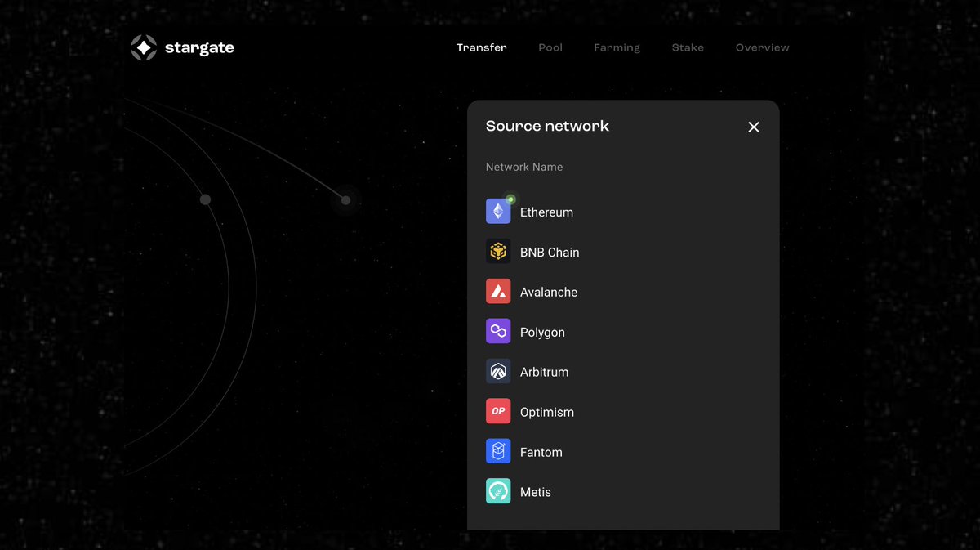Image resolution: width=980 pixels, height=550 pixels.
Task: Choose Arbitrum network name
Action: click(544, 372)
